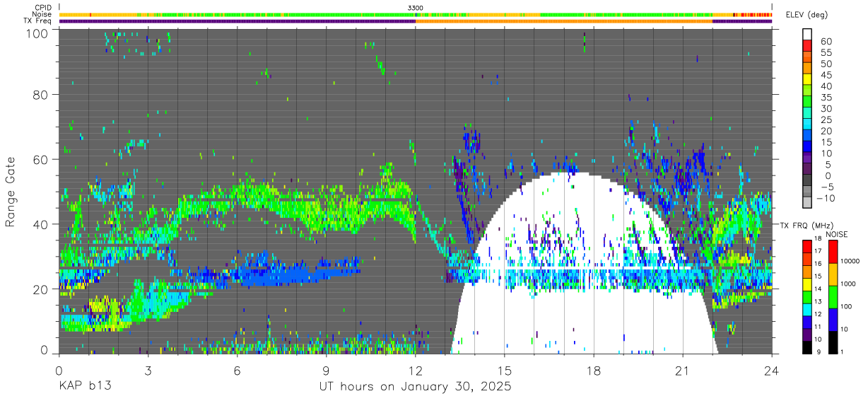This screenshot has width=868, height=401.
Task: Click the −5 value in ELEV legend
Action: pyautogui.click(x=827, y=187)
